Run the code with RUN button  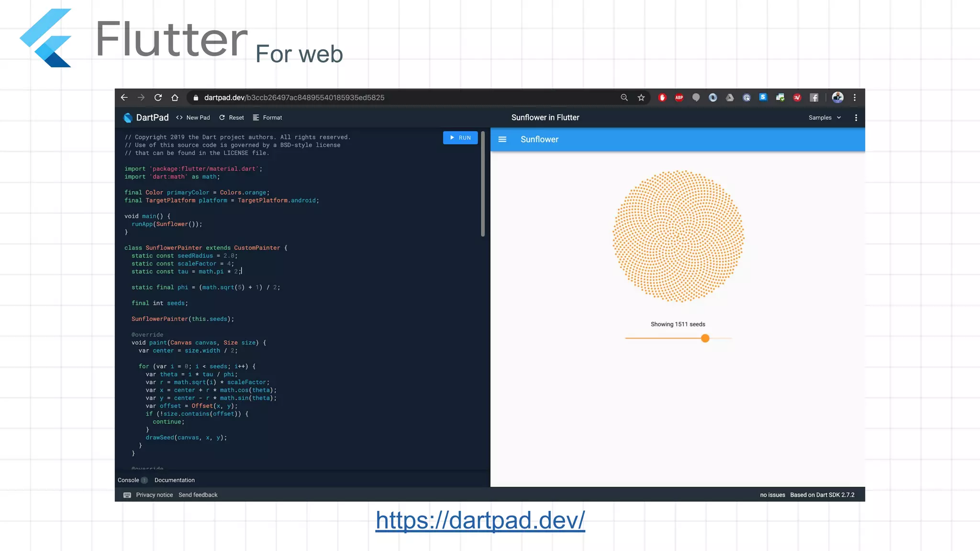tap(460, 138)
